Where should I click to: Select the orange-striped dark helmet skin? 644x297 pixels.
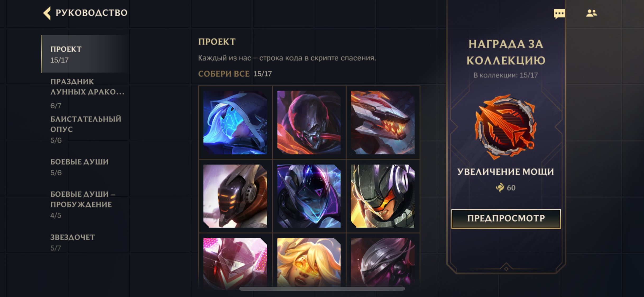(235, 196)
